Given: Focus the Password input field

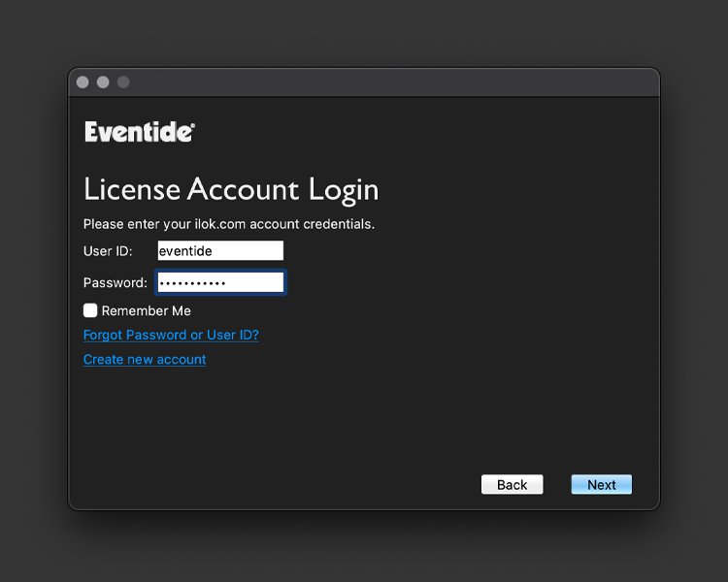Looking at the screenshot, I should pos(220,282).
